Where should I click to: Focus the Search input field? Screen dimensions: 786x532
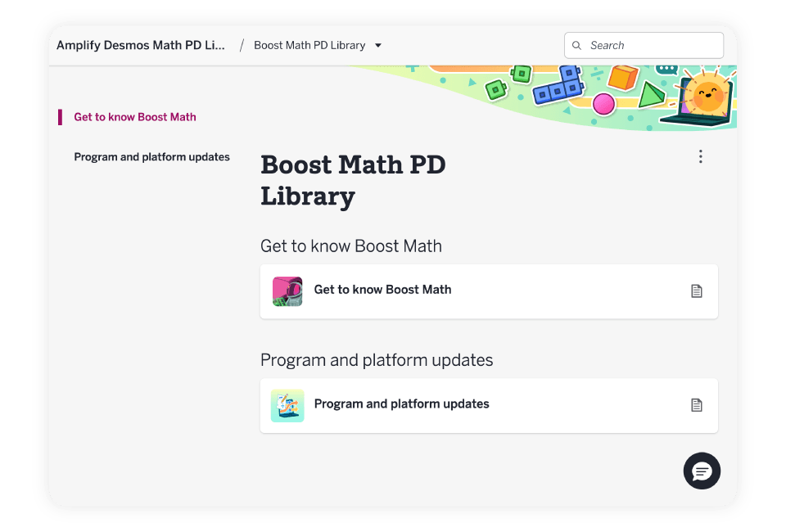coord(644,46)
